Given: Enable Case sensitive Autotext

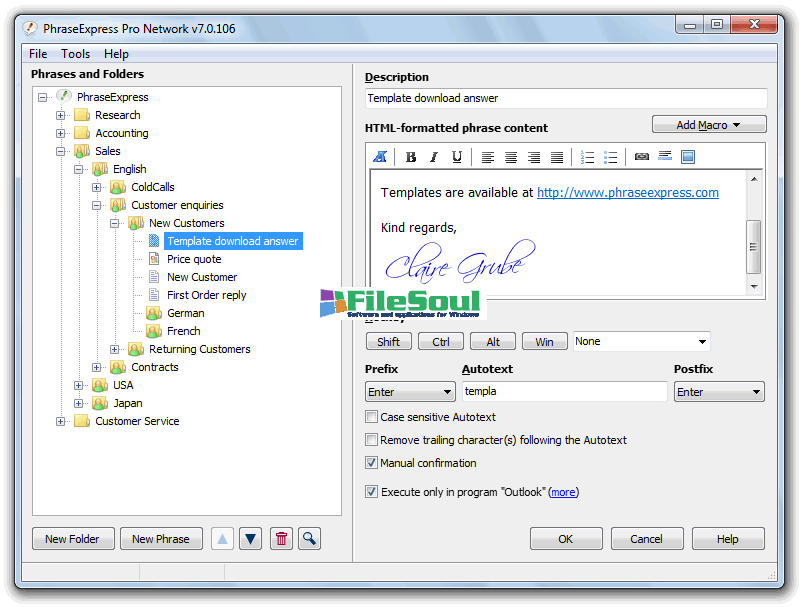Looking at the screenshot, I should pos(372,417).
